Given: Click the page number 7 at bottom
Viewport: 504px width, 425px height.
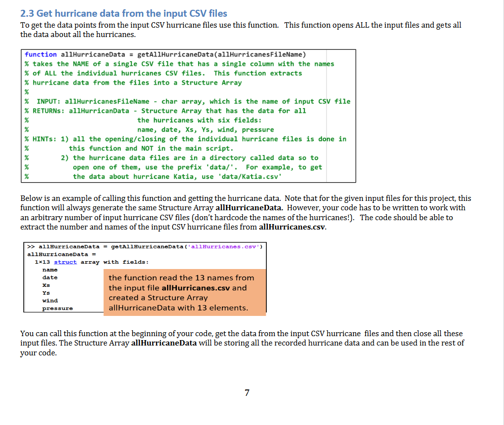Looking at the screenshot, I should point(246,392).
